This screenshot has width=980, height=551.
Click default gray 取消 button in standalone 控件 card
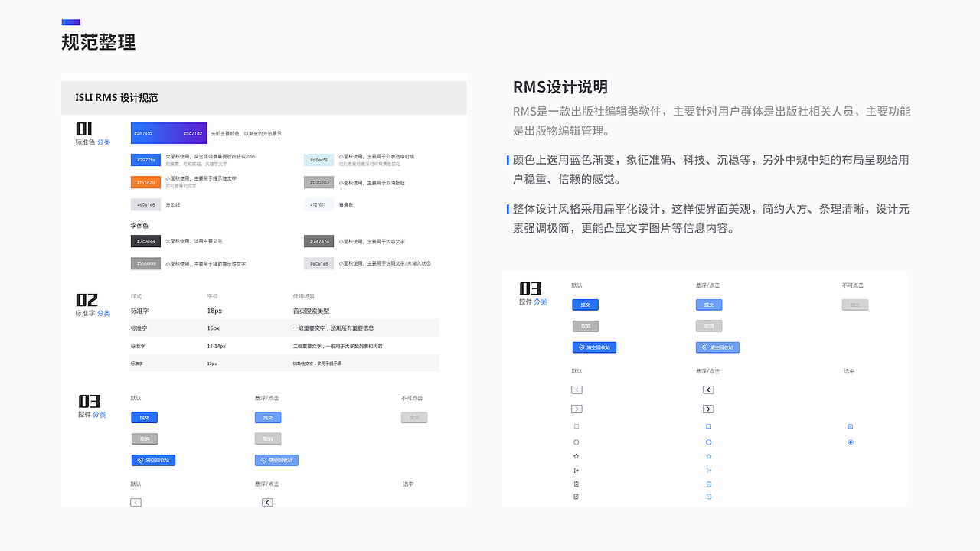586,326
